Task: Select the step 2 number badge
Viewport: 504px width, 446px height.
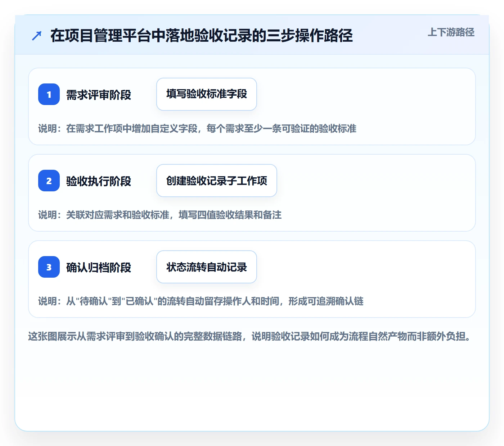Action: click(49, 181)
